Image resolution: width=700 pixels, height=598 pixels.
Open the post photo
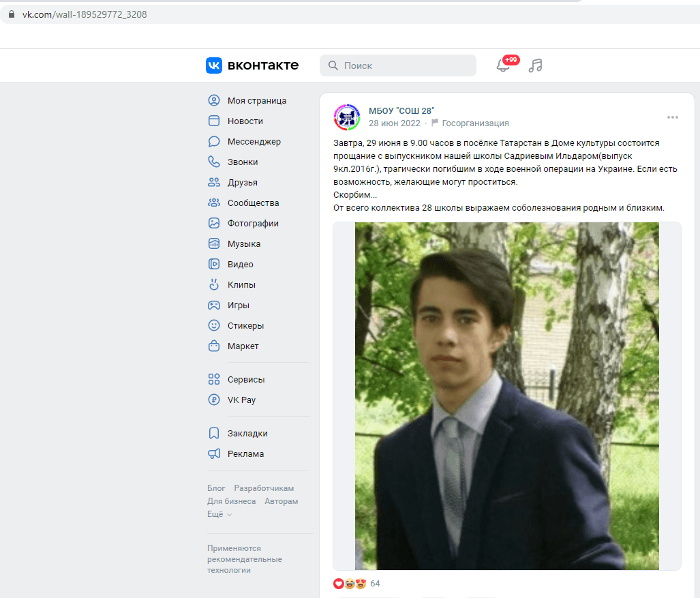click(506, 396)
